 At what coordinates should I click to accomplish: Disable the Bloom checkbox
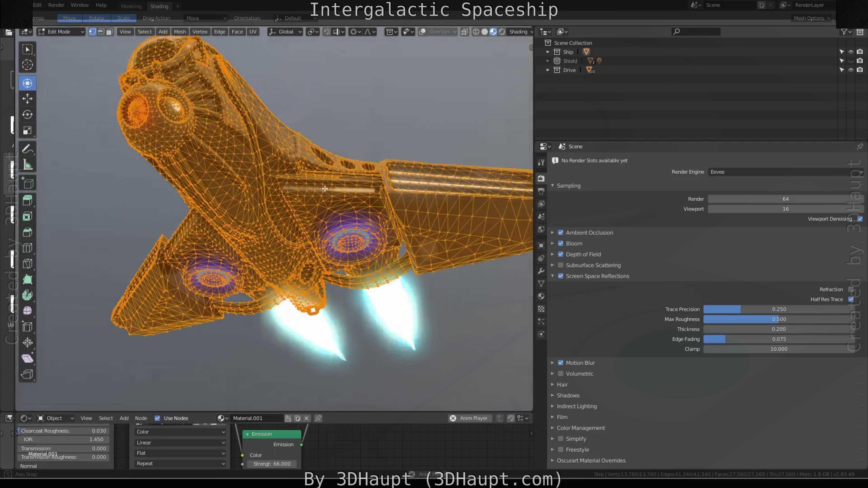(561, 244)
